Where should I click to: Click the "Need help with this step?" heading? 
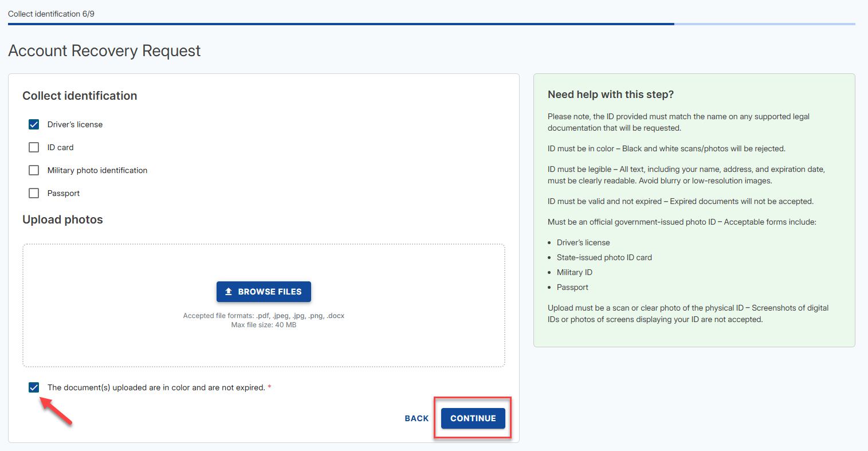click(x=611, y=95)
